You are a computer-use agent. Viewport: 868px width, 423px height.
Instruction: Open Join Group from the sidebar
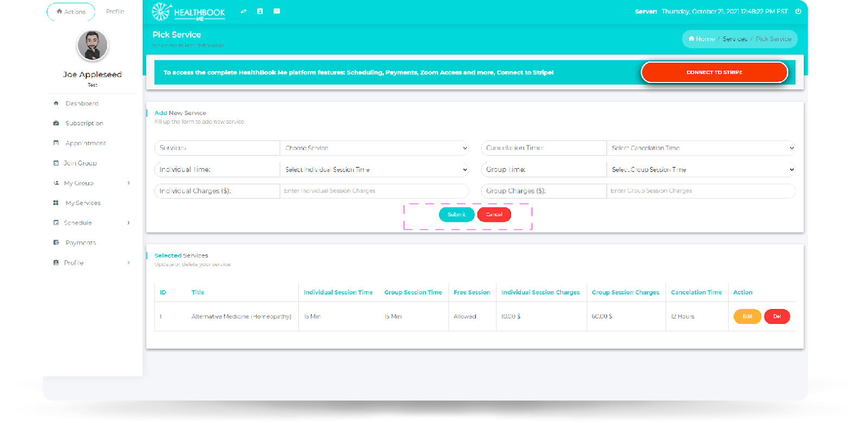(80, 163)
